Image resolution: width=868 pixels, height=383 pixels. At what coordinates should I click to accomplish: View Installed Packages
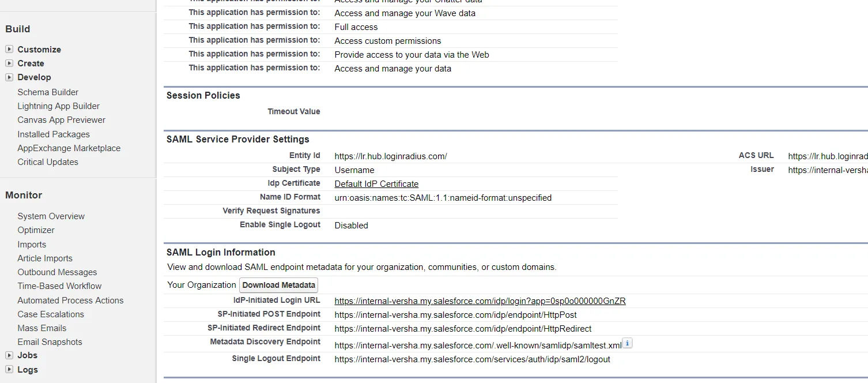tap(54, 134)
